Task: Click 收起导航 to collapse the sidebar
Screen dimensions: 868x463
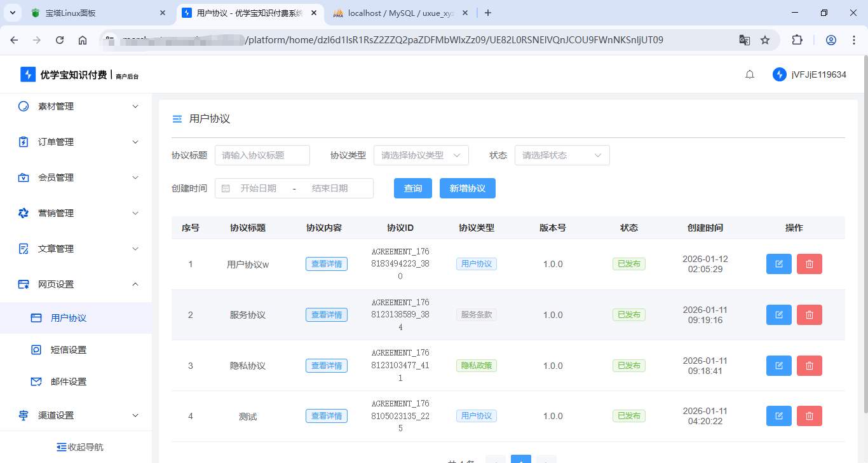Action: (x=79, y=447)
